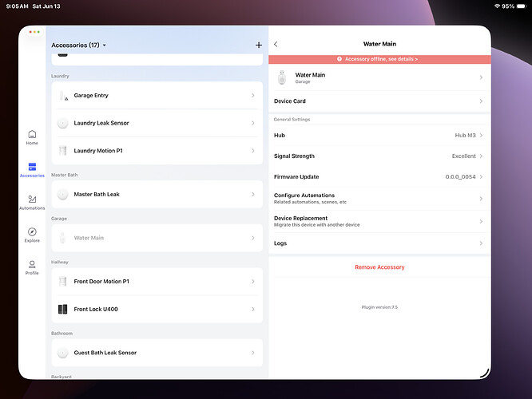Image resolution: width=532 pixels, height=399 pixels.
Task: Add accessory with the plus icon
Action: coord(259,45)
